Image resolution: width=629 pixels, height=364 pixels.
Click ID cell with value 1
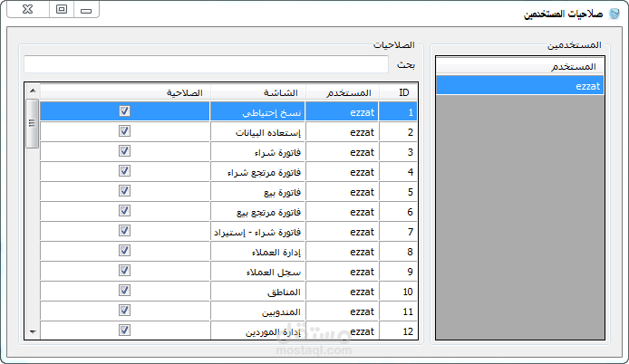point(399,111)
